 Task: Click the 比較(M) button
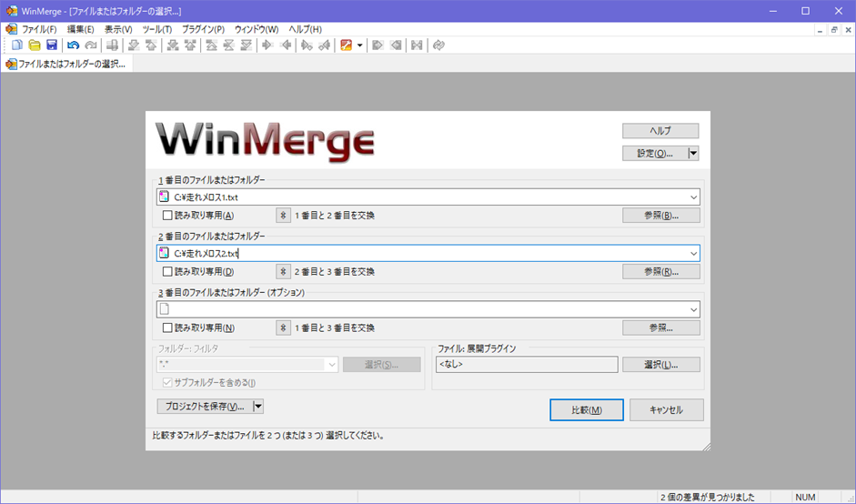587,409
